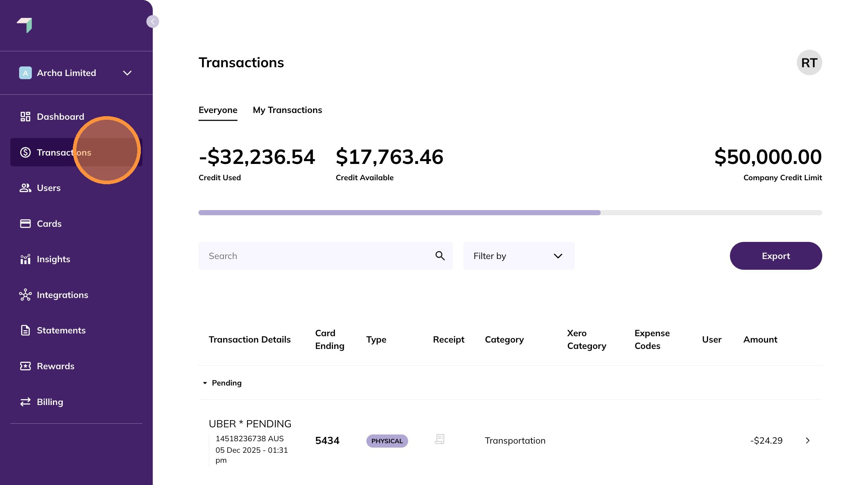Switch to the My Transactions tab
The width and height of the screenshot is (868, 485).
[x=287, y=110]
